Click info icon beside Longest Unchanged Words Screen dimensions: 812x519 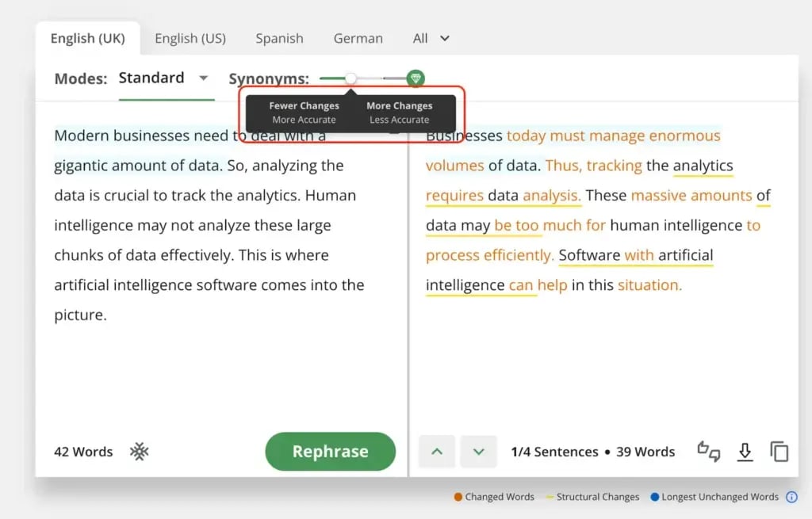click(791, 497)
